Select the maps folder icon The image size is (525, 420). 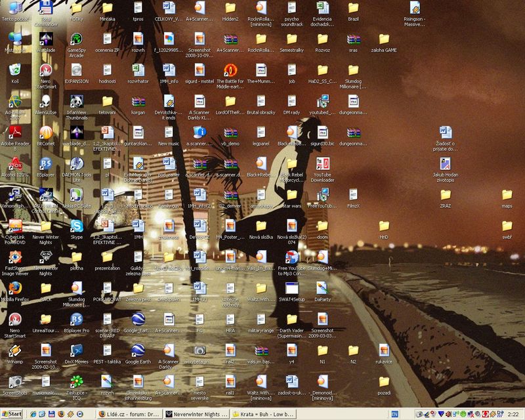click(x=507, y=195)
